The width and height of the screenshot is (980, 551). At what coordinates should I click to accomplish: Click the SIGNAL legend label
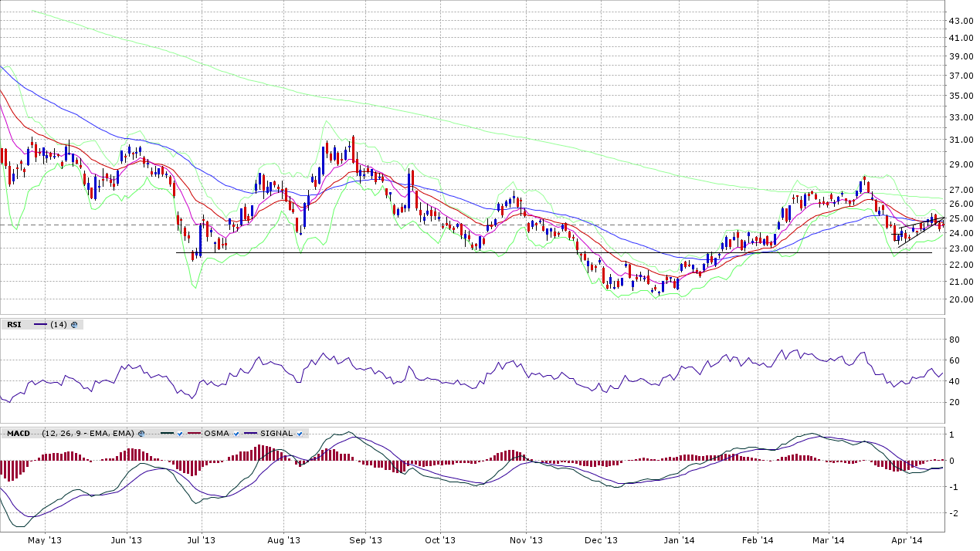[x=276, y=434]
